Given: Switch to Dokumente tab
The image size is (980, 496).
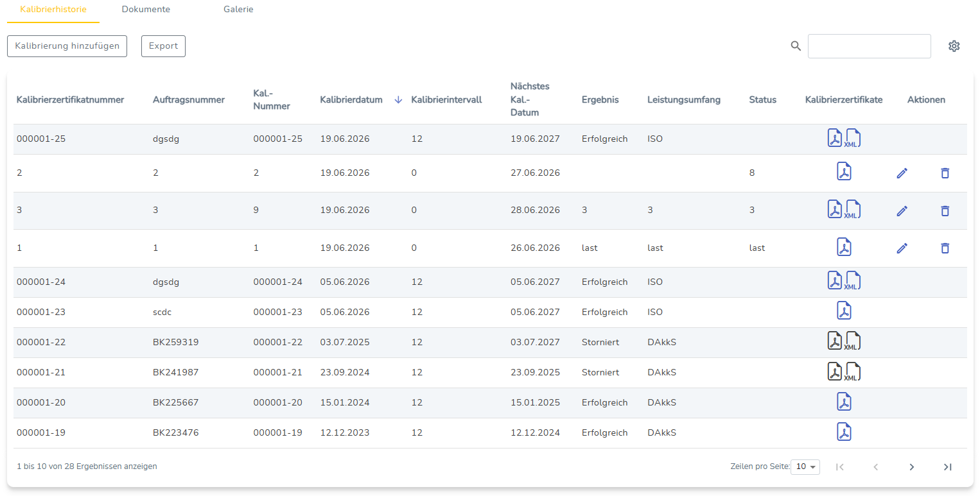Looking at the screenshot, I should click(146, 10).
